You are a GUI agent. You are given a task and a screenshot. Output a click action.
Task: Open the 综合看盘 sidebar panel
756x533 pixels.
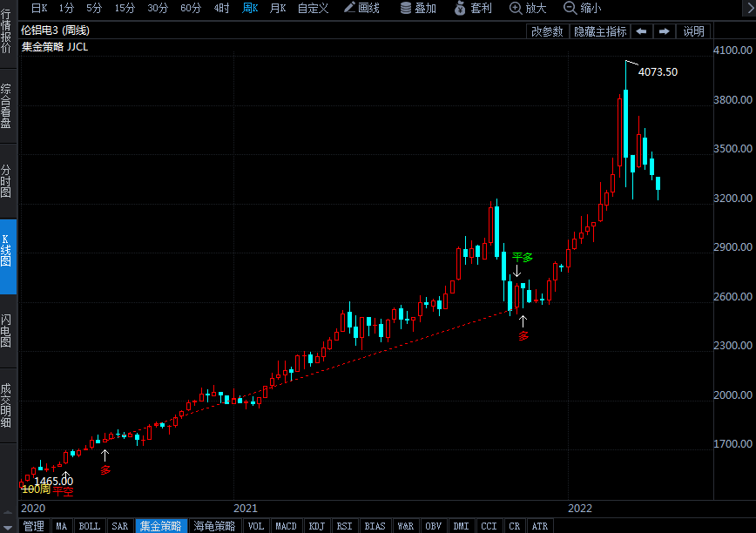click(6, 106)
